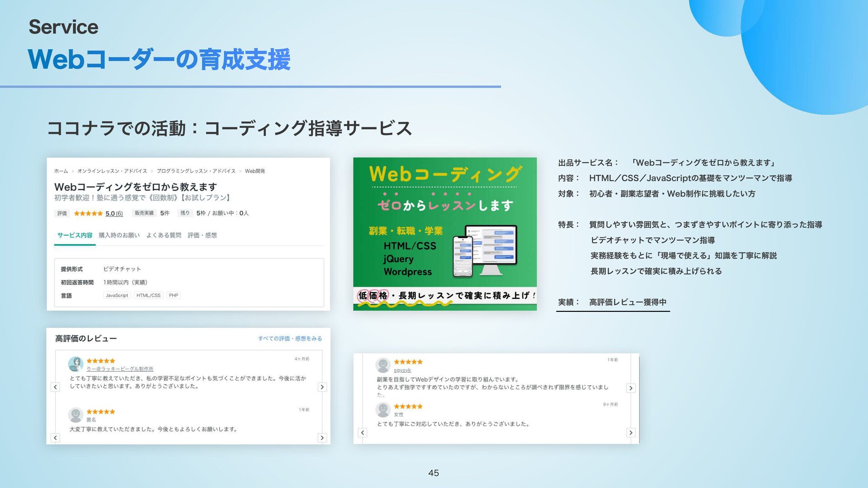Click next arrow beside the 匿名 review

click(x=322, y=437)
